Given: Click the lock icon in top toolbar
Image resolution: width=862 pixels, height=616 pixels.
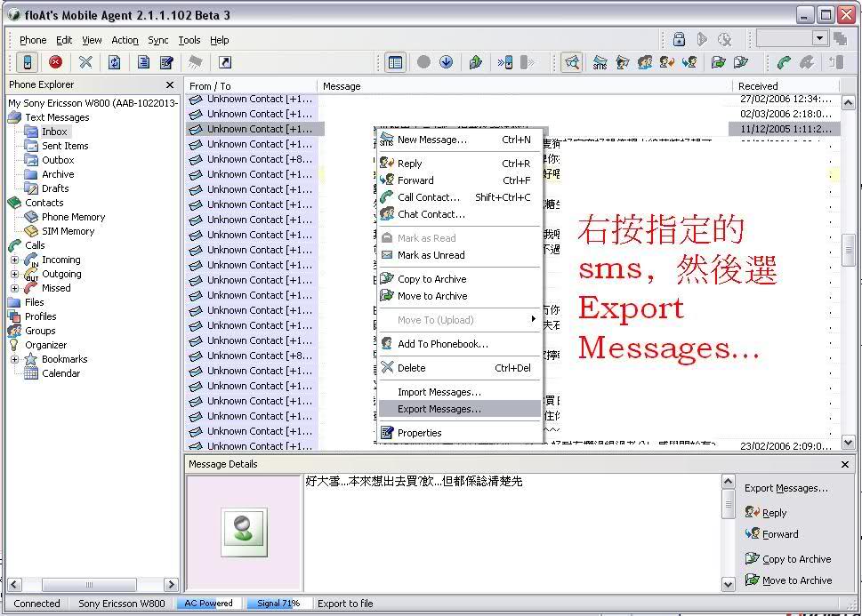Looking at the screenshot, I should coord(679,39).
